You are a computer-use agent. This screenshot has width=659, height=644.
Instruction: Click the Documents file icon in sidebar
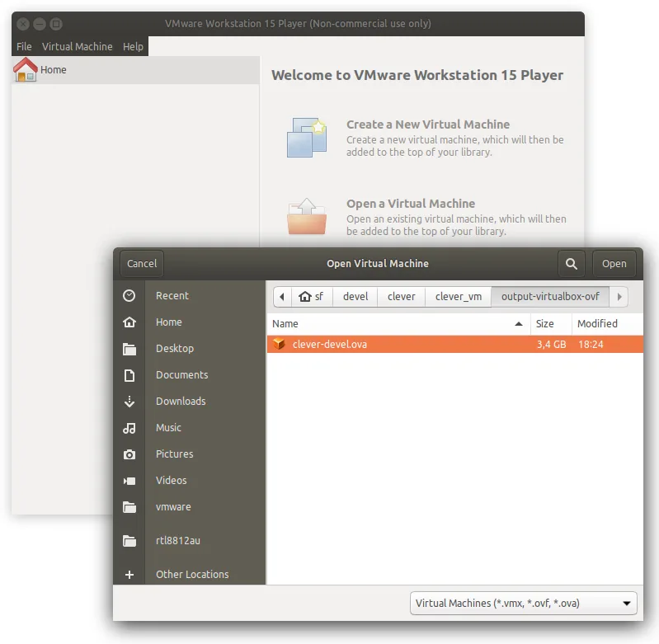coord(129,375)
